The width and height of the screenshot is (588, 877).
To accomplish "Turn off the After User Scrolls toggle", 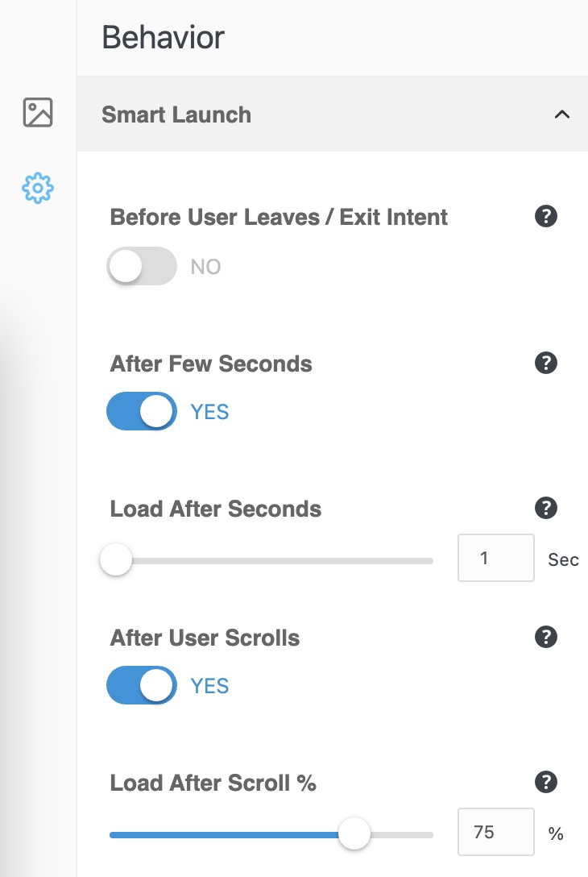I will pyautogui.click(x=142, y=686).
